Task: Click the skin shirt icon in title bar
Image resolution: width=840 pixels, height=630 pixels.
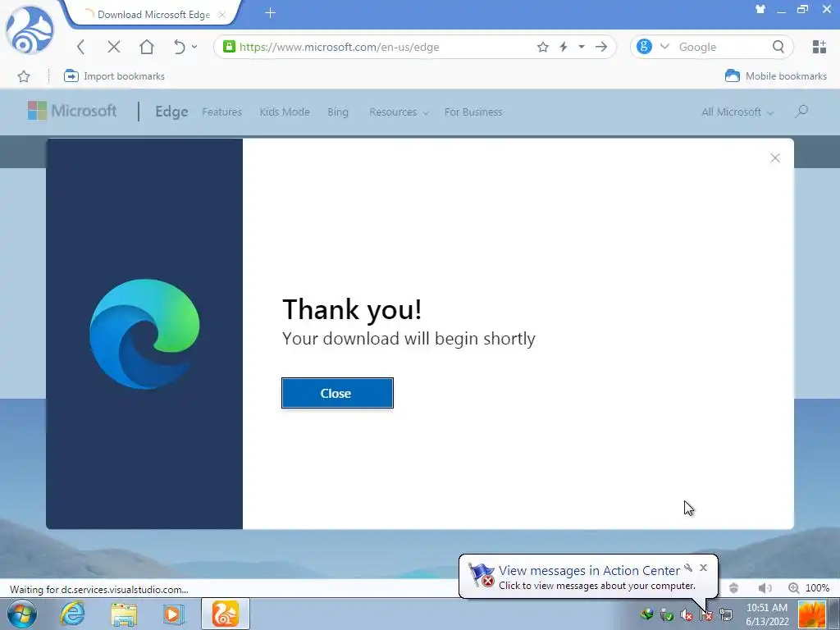Action: (x=760, y=9)
